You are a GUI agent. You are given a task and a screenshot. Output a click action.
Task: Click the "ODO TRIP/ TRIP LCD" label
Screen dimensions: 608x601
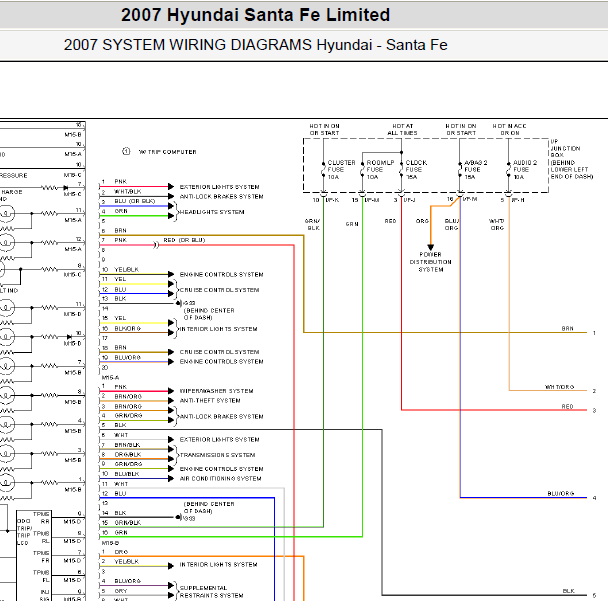click(24, 532)
